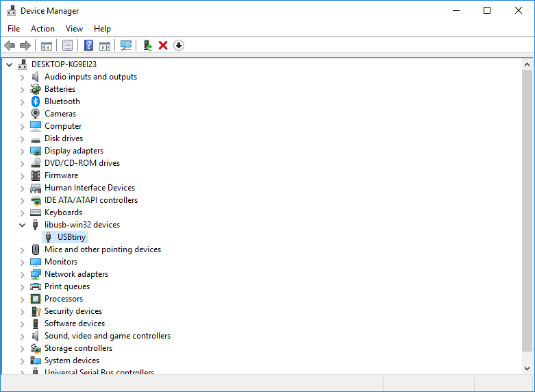Open the Properties toolbar icon
The width and height of the screenshot is (535, 392).
pos(67,45)
